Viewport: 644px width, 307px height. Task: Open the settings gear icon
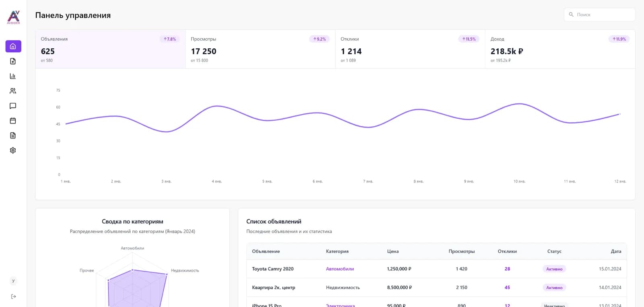pyautogui.click(x=13, y=150)
